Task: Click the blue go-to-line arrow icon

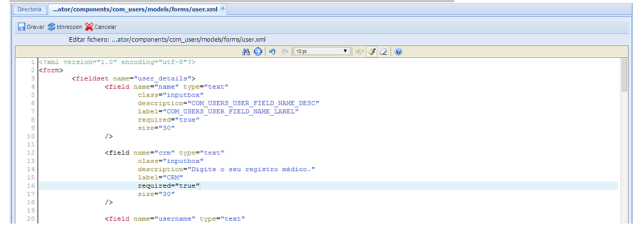Action: point(258,51)
